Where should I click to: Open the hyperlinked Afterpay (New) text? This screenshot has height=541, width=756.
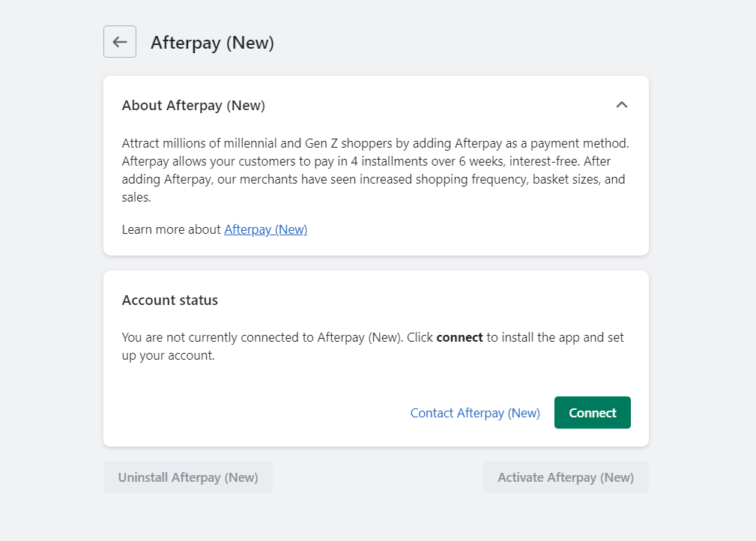[x=265, y=229]
